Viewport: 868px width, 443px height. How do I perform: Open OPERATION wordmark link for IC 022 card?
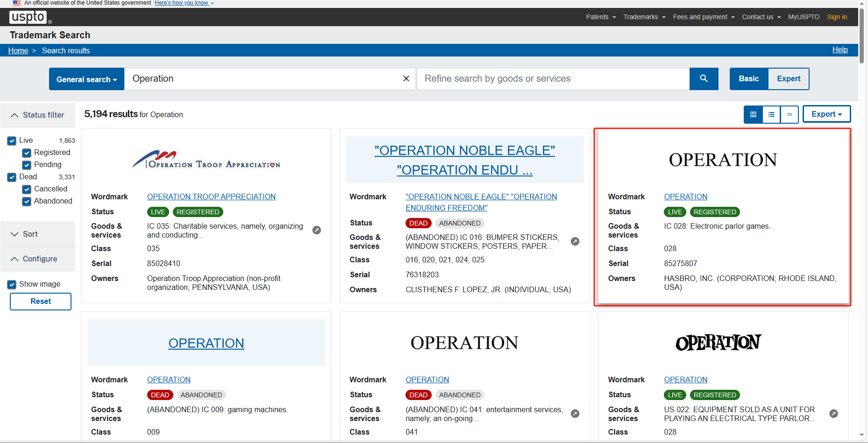coord(686,380)
